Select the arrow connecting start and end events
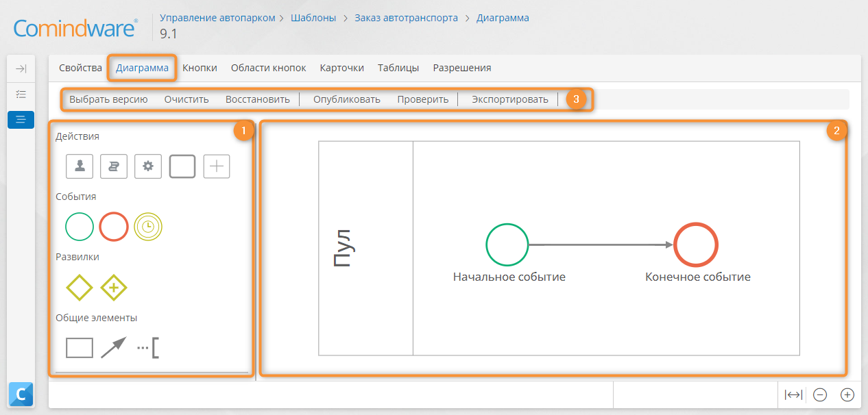The image size is (868, 415). [x=601, y=244]
